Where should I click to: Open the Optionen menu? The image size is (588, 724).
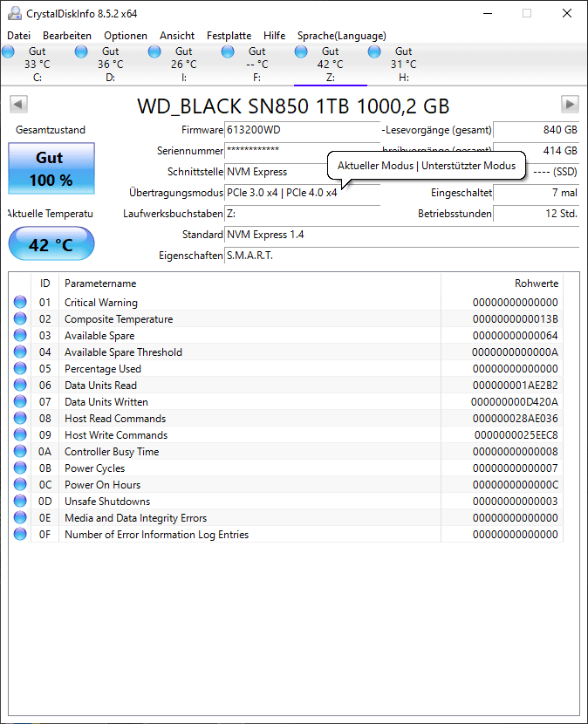pos(125,36)
